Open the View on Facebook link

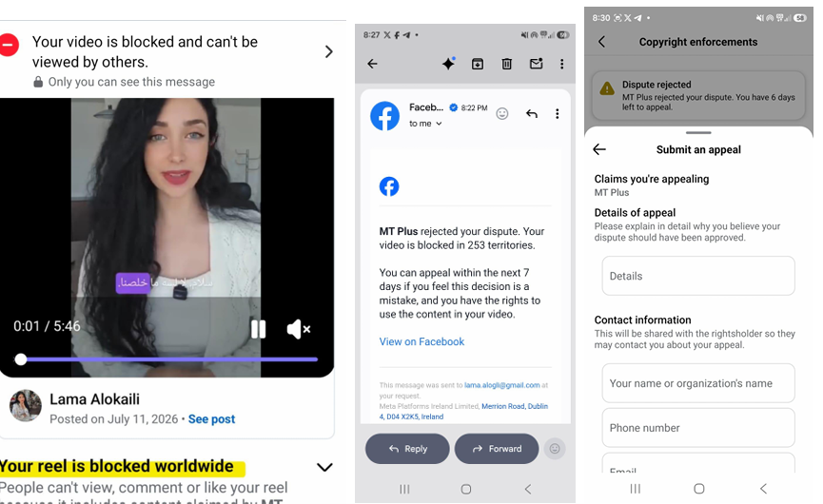(x=422, y=342)
